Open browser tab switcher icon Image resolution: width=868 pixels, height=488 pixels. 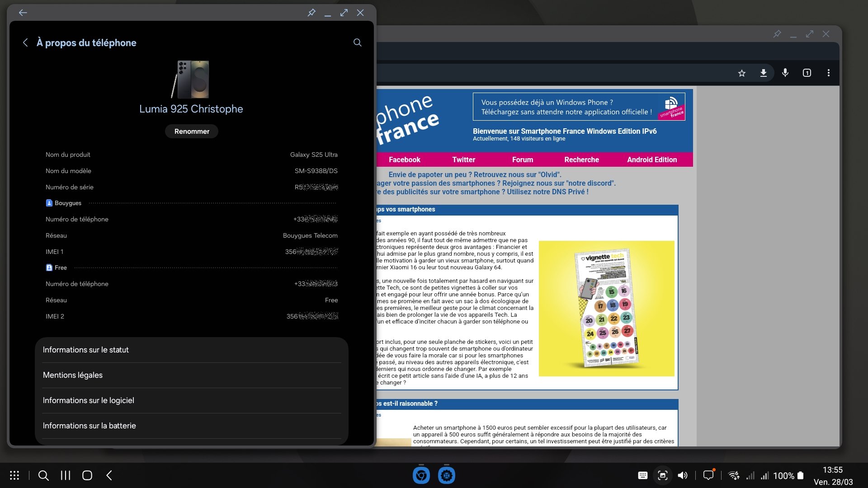(x=807, y=73)
